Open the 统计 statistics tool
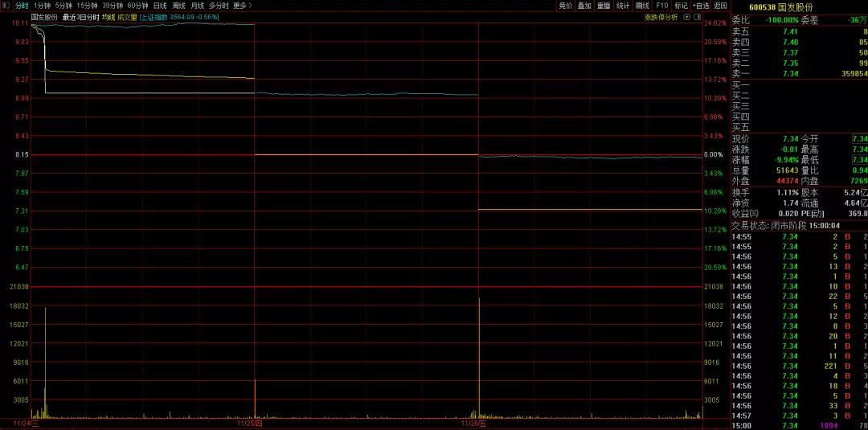This screenshot has width=868, height=430. [623, 6]
